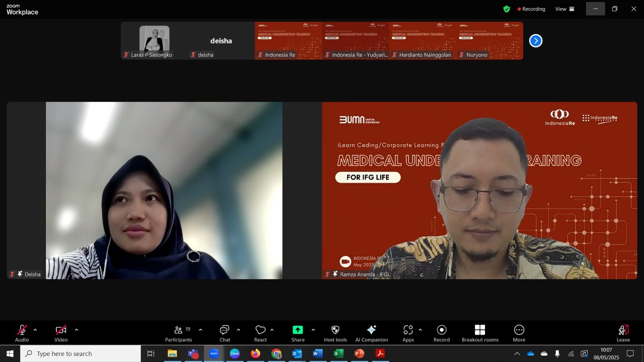Click the tray microphone icon

pos(557,354)
